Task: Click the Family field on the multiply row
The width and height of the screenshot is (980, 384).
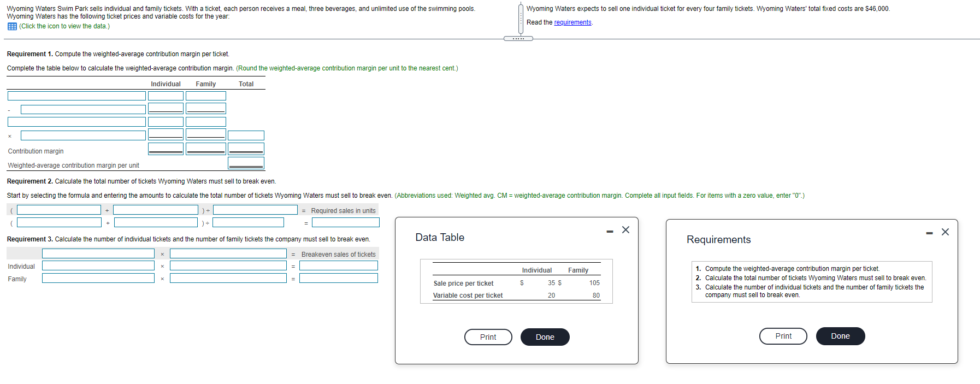Action: (206, 134)
